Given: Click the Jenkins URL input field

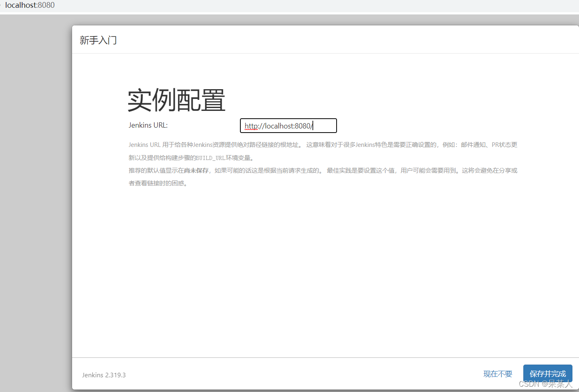Looking at the screenshot, I should [288, 126].
